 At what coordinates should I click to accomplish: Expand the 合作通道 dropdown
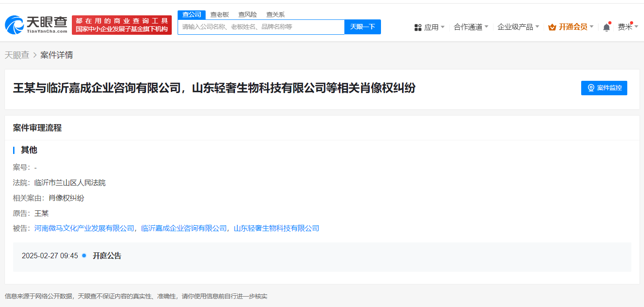(x=471, y=27)
